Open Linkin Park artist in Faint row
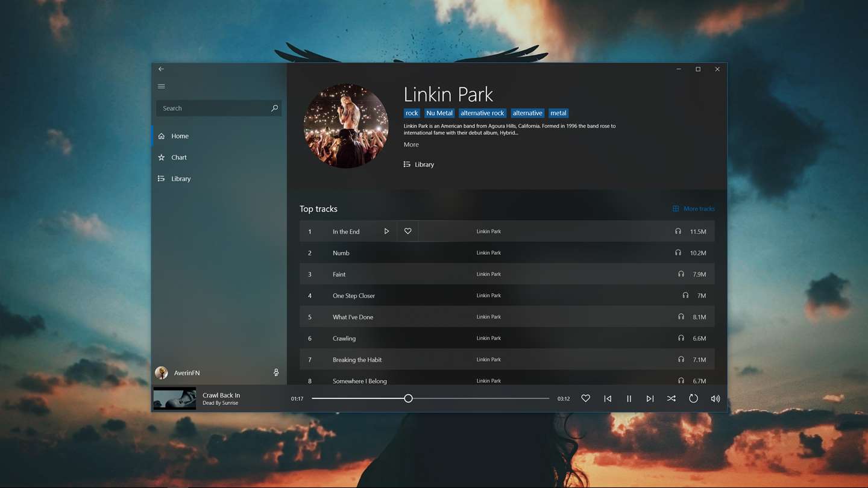Image resolution: width=868 pixels, height=488 pixels. [489, 274]
